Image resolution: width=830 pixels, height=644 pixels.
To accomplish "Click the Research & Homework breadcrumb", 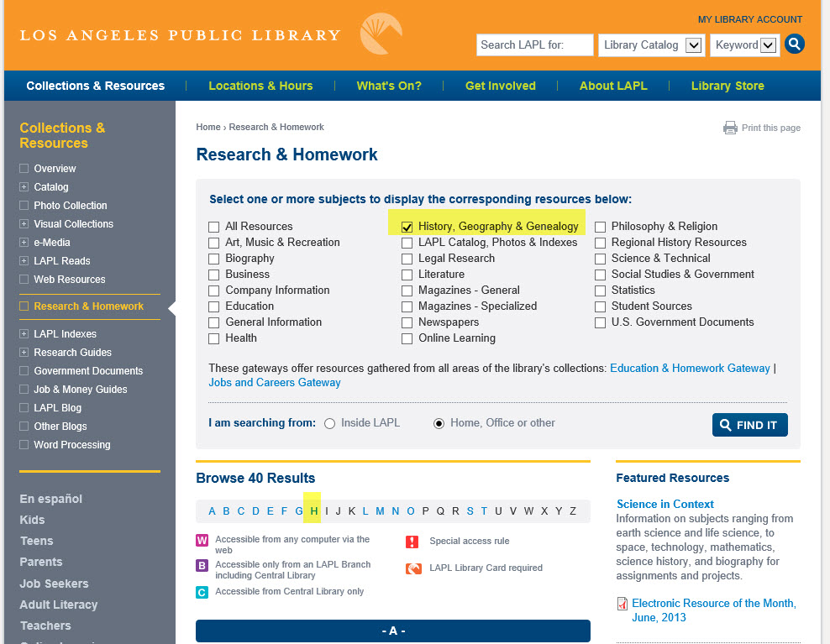I will pos(276,127).
